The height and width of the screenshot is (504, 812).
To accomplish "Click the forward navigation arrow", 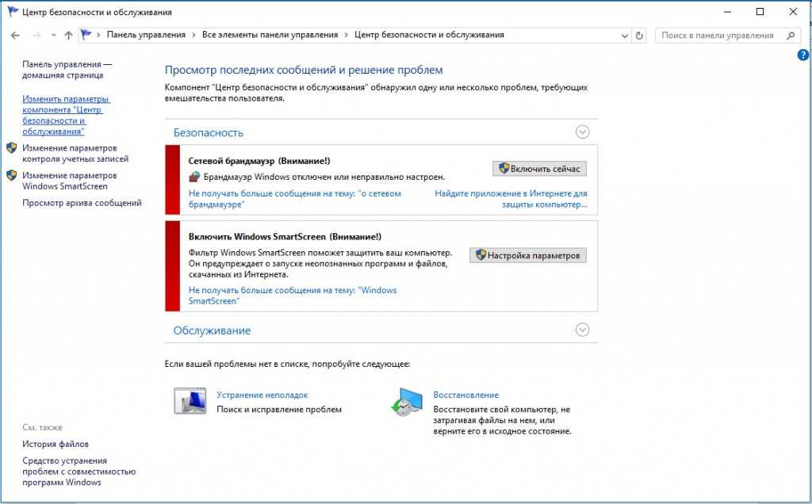I will point(36,35).
